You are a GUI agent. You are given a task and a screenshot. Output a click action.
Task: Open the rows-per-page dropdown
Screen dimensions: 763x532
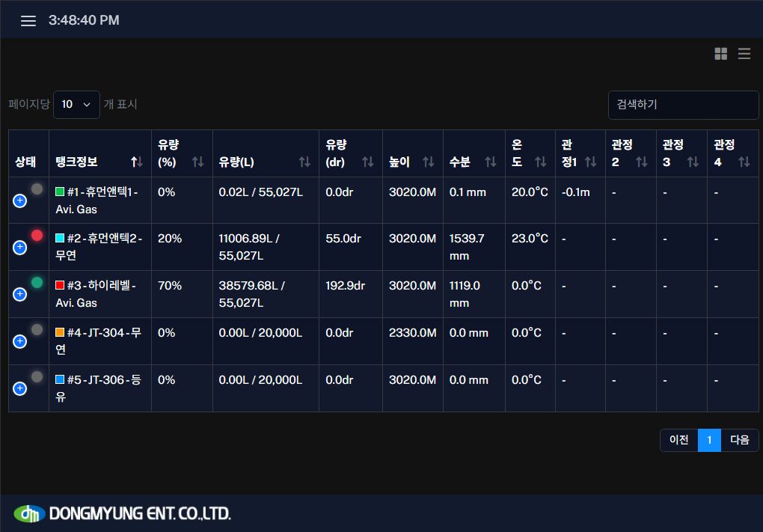76,105
